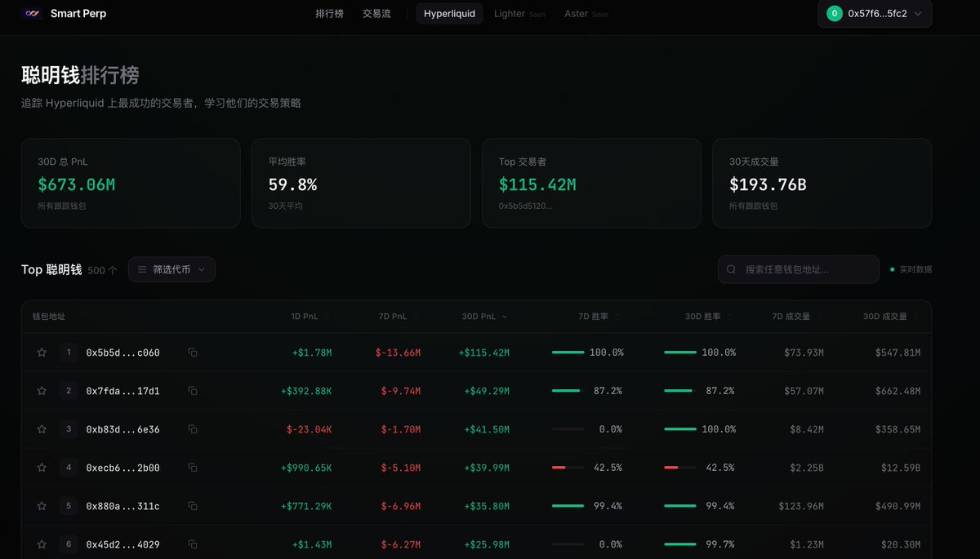The image size is (980, 559).
Task: Click the $12.59B 30D volume value
Action: click(x=901, y=468)
